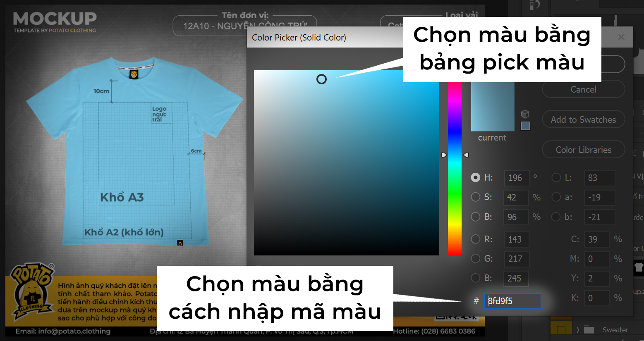The height and width of the screenshot is (341, 644).
Task: Click the K black percentage field
Action: tap(596, 298)
